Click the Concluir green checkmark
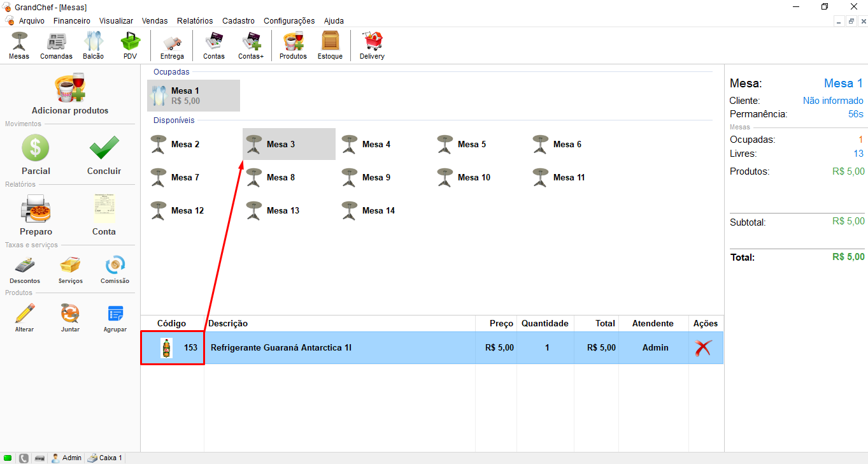Viewport: 868px width, 464px height. 104,155
